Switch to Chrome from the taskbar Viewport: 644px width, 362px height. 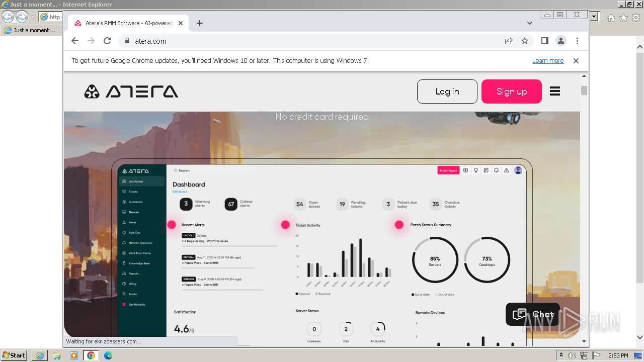tap(91, 355)
